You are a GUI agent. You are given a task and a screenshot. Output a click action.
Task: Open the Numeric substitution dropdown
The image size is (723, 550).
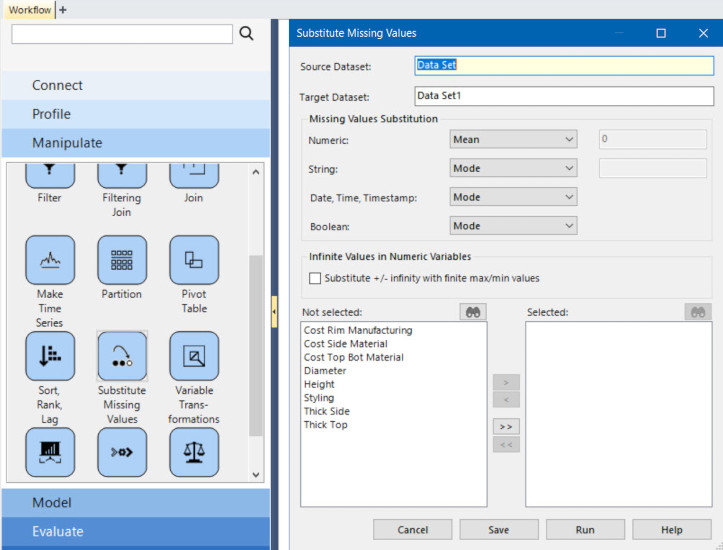(513, 140)
